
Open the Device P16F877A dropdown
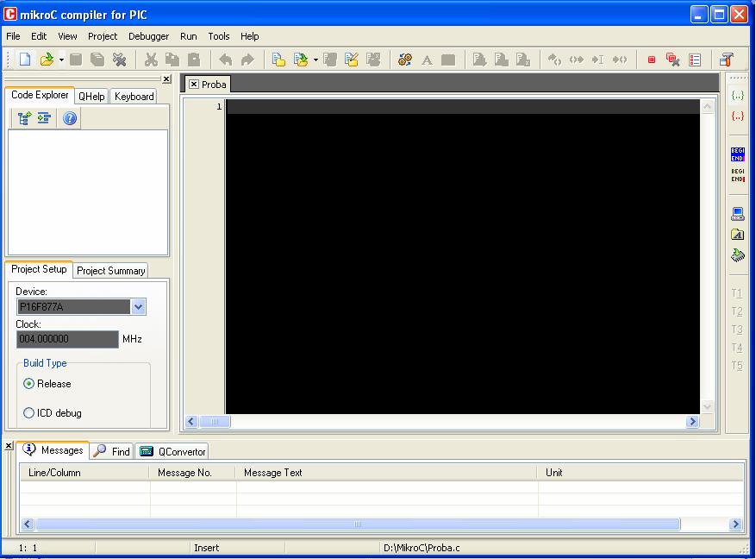click(139, 307)
